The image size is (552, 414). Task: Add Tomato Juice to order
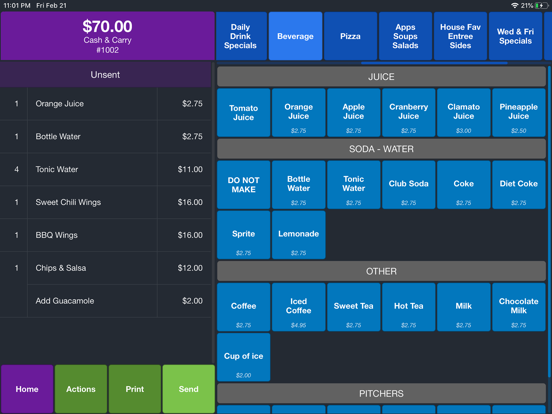point(244,113)
